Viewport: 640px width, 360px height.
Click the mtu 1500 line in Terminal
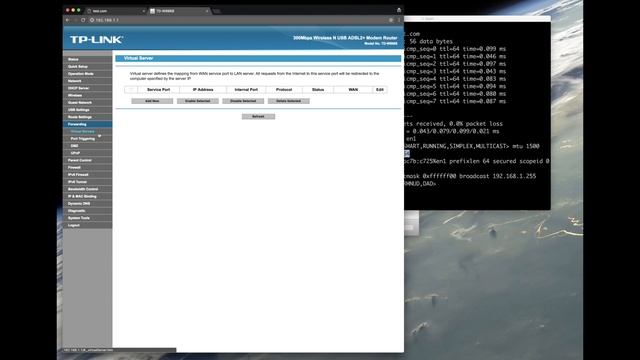point(472,146)
